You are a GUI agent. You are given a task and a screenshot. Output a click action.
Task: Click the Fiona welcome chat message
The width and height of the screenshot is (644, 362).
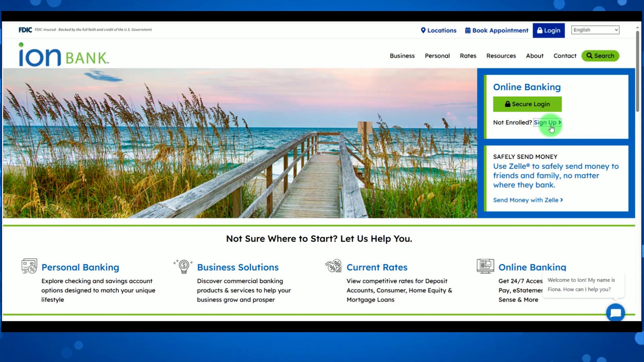583,285
